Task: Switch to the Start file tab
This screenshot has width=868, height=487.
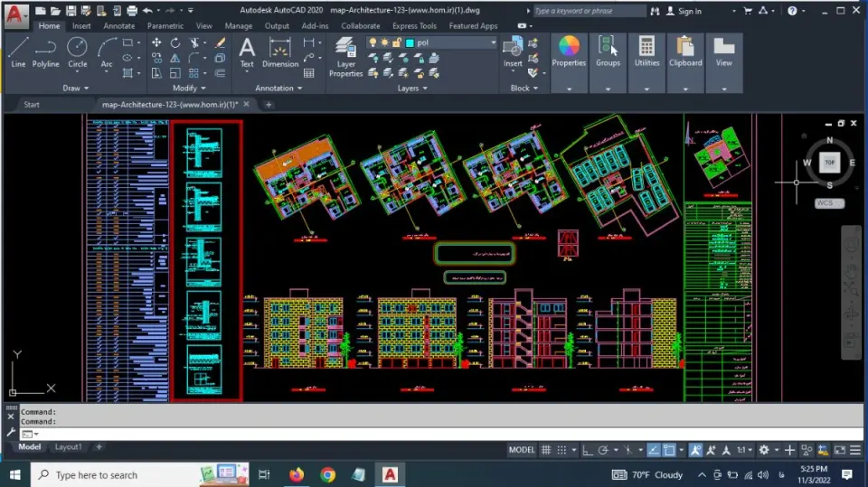Action: pyautogui.click(x=32, y=105)
